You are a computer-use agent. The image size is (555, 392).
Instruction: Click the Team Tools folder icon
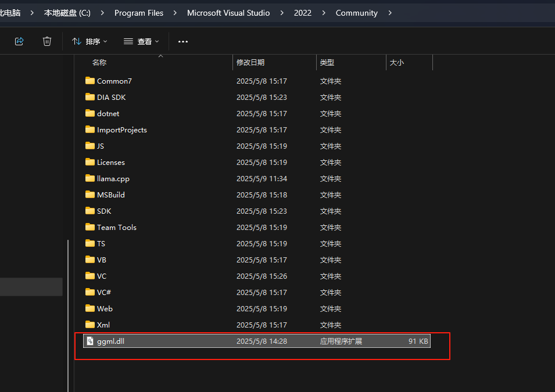pyautogui.click(x=90, y=227)
